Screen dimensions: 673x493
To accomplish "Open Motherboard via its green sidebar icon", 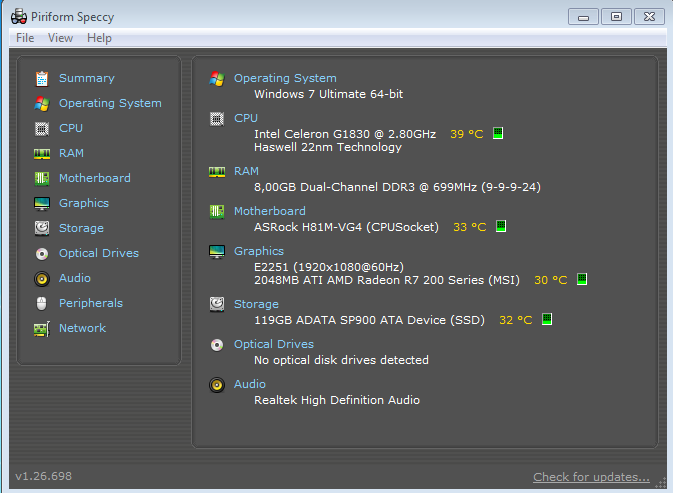I will point(42,178).
